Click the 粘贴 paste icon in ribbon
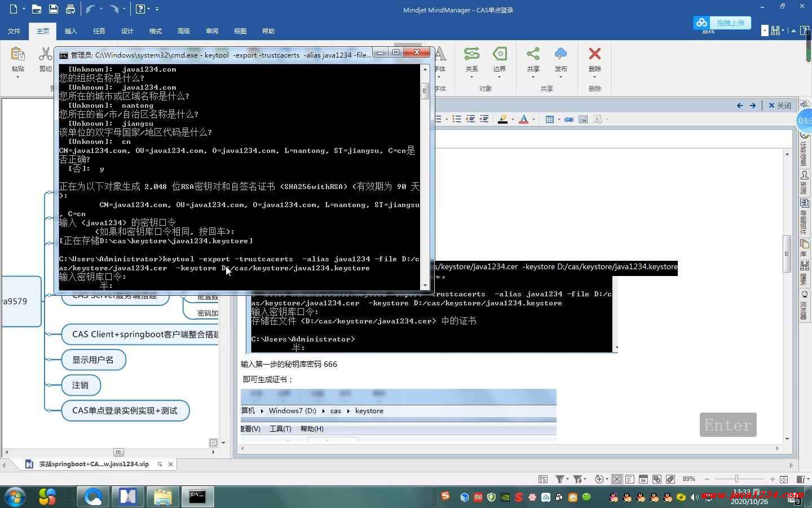 (17, 54)
